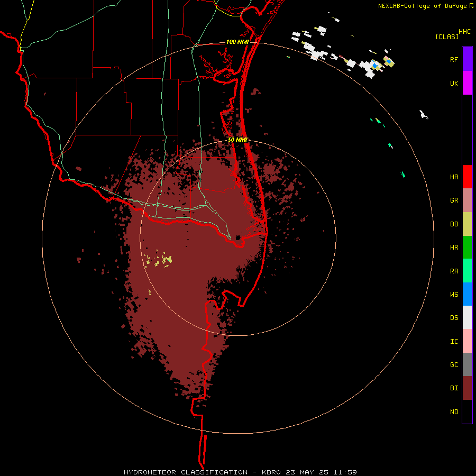476x476 pixels.
Task: Click the GC legend label
Action: pos(454,365)
